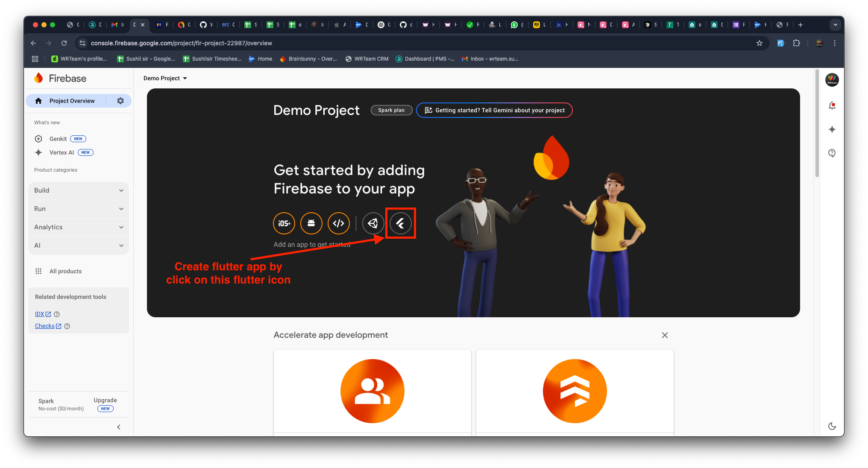The image size is (868, 468).
Task: Select the Flutter app platform icon
Action: [401, 223]
